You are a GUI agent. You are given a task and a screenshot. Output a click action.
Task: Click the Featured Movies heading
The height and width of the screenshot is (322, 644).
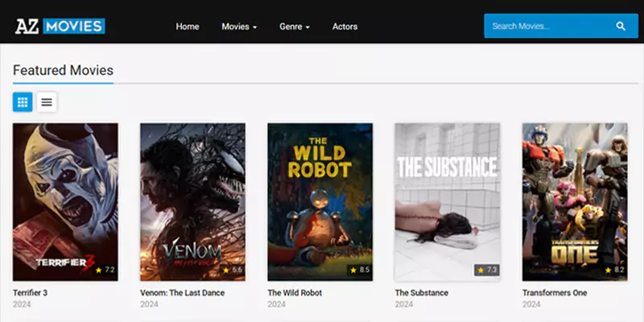pos(64,70)
